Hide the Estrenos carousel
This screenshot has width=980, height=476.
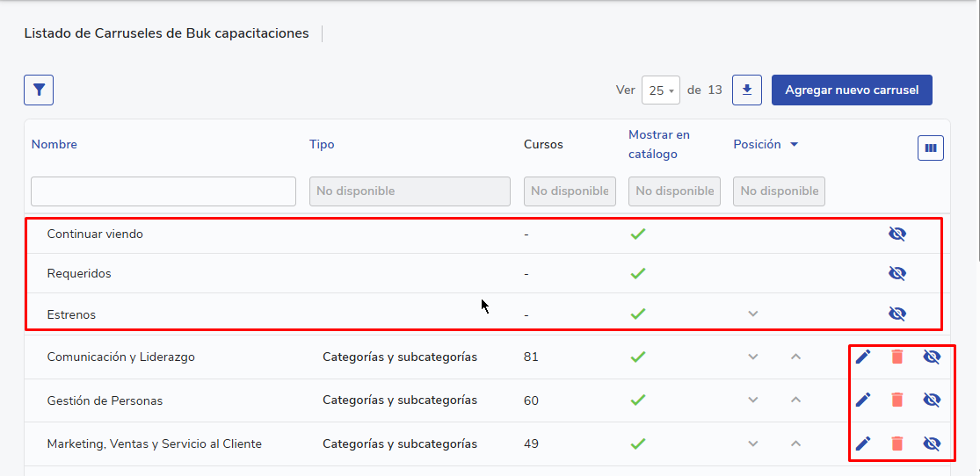click(897, 314)
